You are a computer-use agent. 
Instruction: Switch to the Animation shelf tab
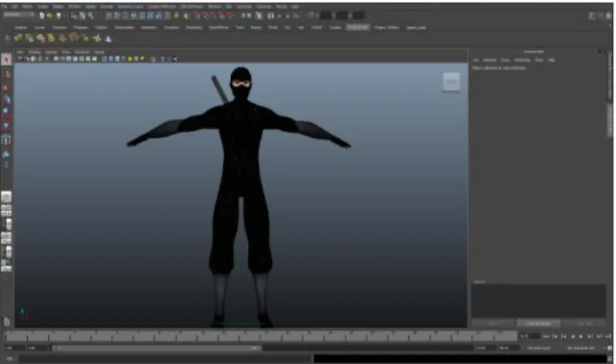click(149, 28)
